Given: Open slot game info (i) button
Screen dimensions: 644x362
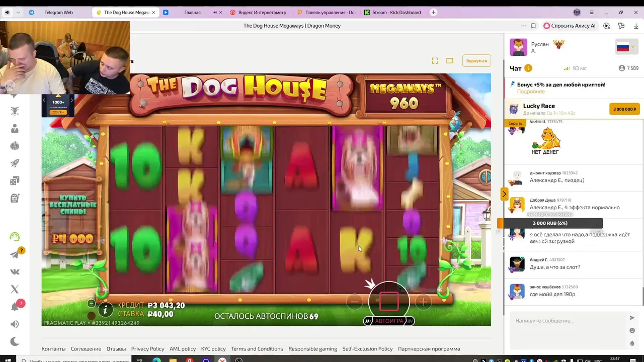Looking at the screenshot, I should (x=105, y=310).
